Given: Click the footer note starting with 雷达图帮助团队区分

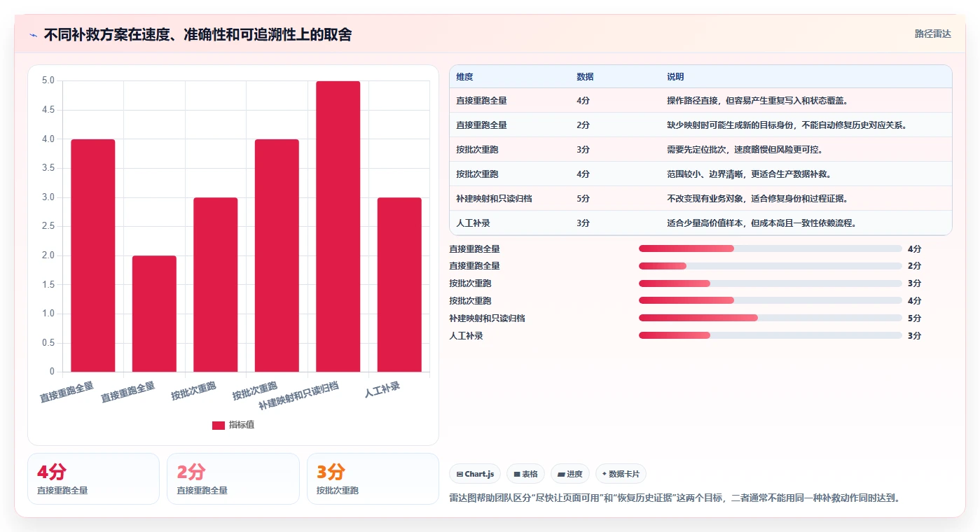Looking at the screenshot, I should (674, 498).
